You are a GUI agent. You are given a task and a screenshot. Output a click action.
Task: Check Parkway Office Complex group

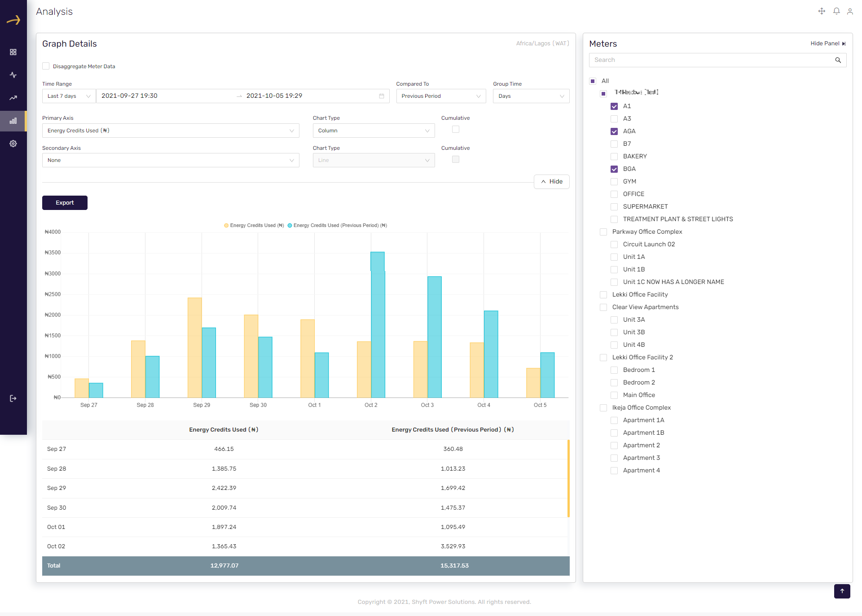[603, 232]
